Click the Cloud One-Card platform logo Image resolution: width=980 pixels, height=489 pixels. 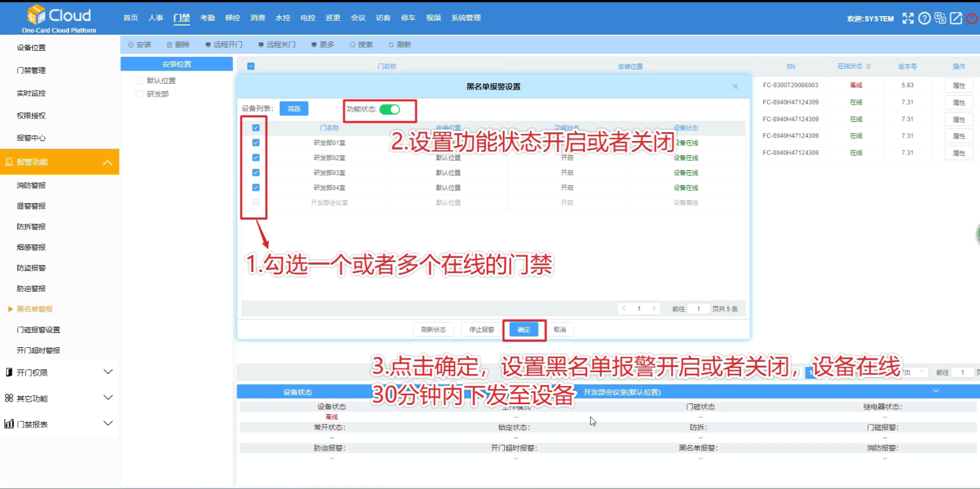[x=59, y=19]
